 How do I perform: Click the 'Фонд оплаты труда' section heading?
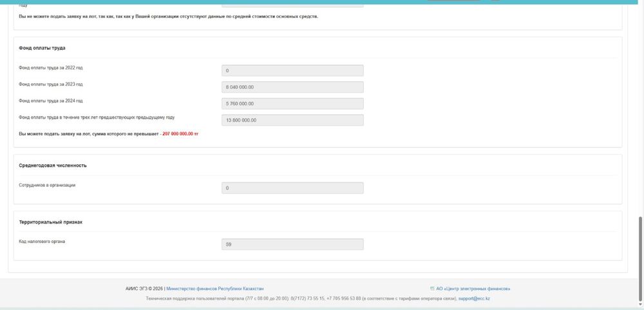click(x=42, y=48)
